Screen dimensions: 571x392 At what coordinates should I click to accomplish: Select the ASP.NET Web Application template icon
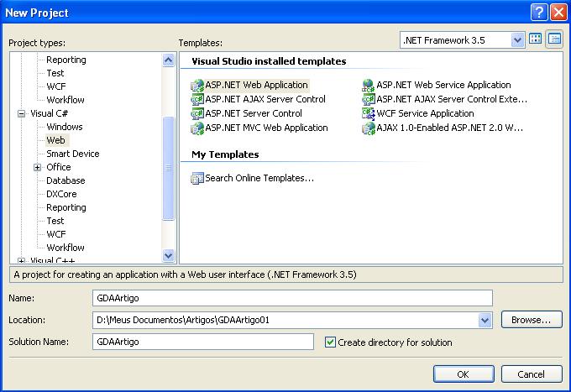coord(197,86)
